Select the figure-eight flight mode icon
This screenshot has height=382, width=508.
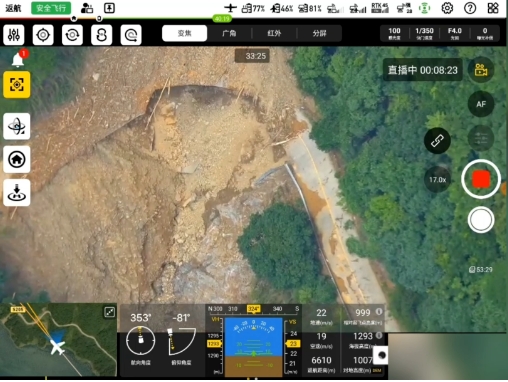point(101,35)
